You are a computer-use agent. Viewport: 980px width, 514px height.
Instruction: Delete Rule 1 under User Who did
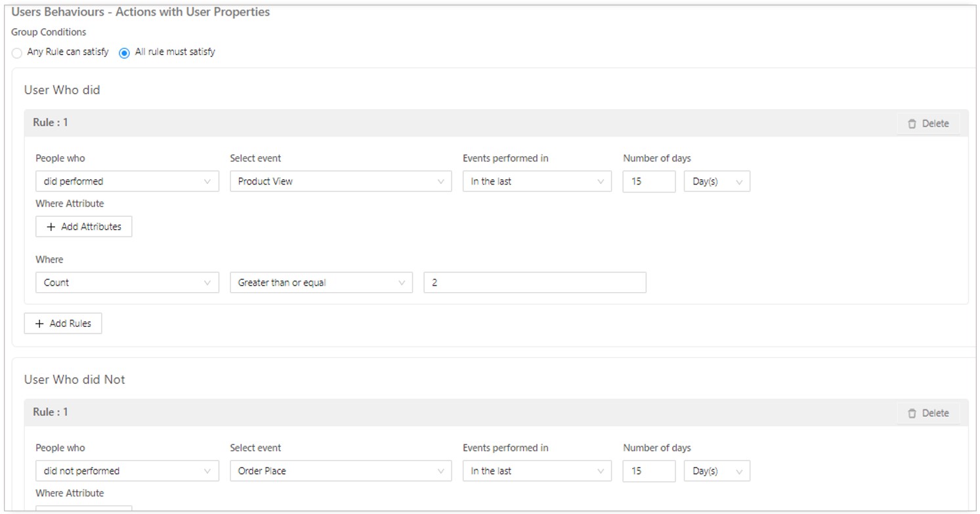tap(928, 123)
